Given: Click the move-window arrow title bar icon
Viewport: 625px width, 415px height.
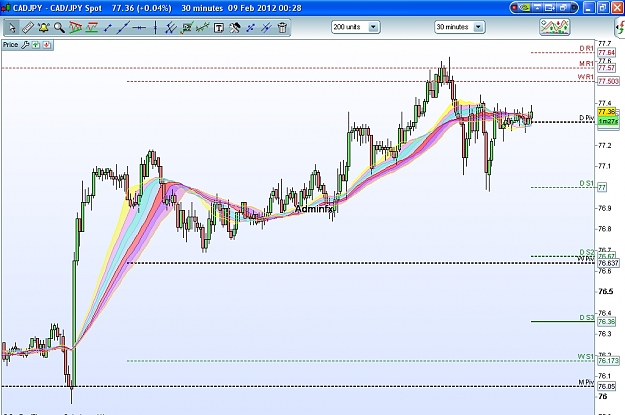Looking at the screenshot, I should 550,8.
